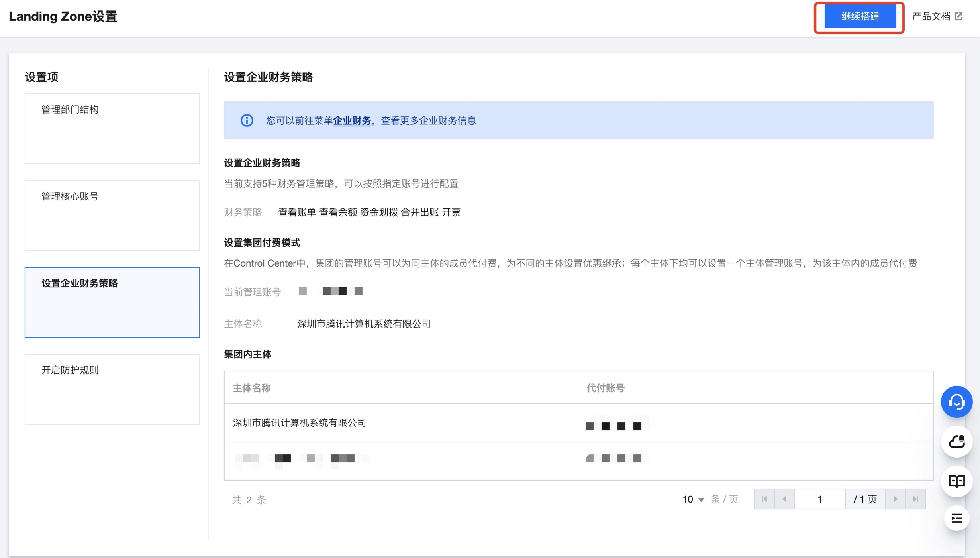Open the 产品文档 link
Image resolution: width=980 pixels, height=558 pixels.
tap(931, 16)
